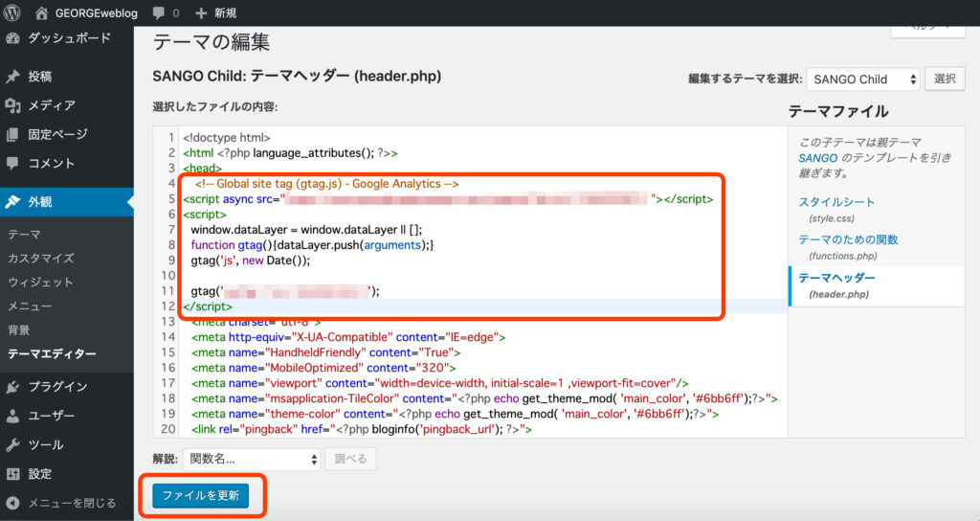Click the theme-color meta line
Viewport: 980px width, 521px height.
(455, 414)
